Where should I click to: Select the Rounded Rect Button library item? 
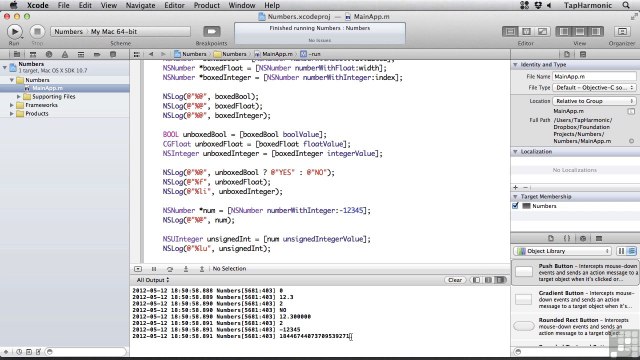coord(576,326)
